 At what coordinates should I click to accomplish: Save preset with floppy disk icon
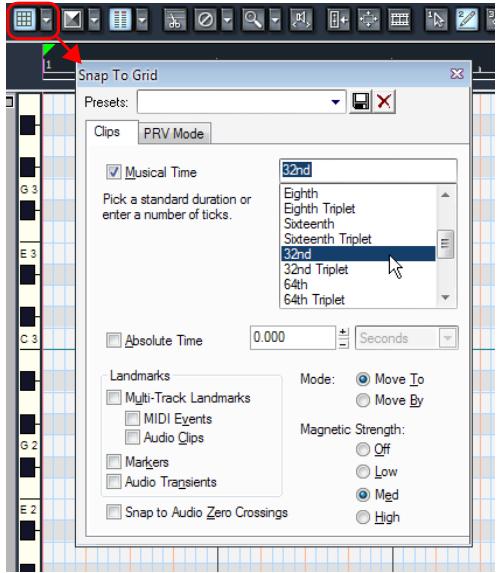coord(360,101)
